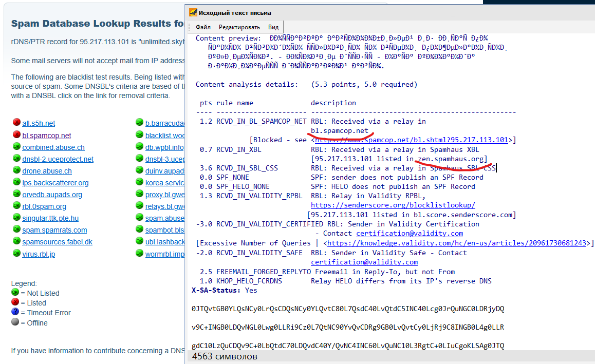Click the gray Offline legend icon

[15, 322]
